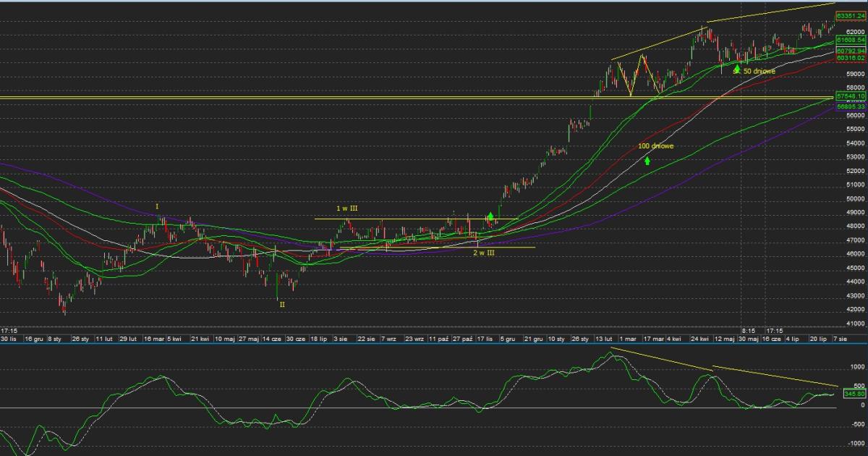Screen dimensions: 868x456
Task: Click the green arrow under the 100 dniowe label
Action: 647,160
